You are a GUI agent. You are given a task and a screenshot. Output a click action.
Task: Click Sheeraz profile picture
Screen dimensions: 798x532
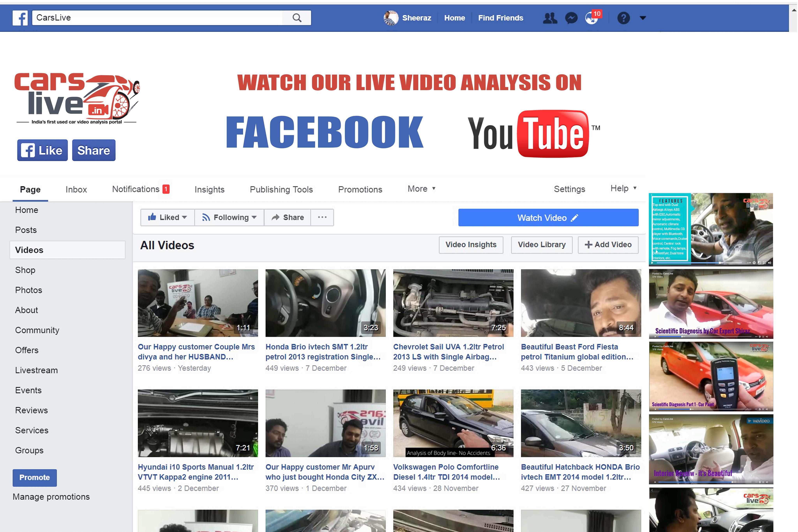[x=391, y=18]
